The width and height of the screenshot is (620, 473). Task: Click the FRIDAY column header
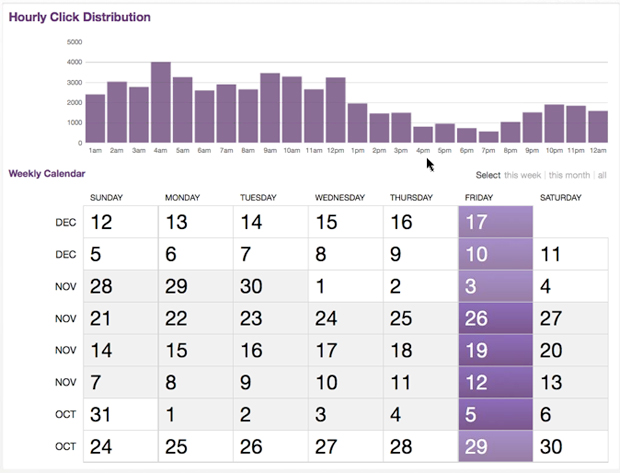pos(479,198)
